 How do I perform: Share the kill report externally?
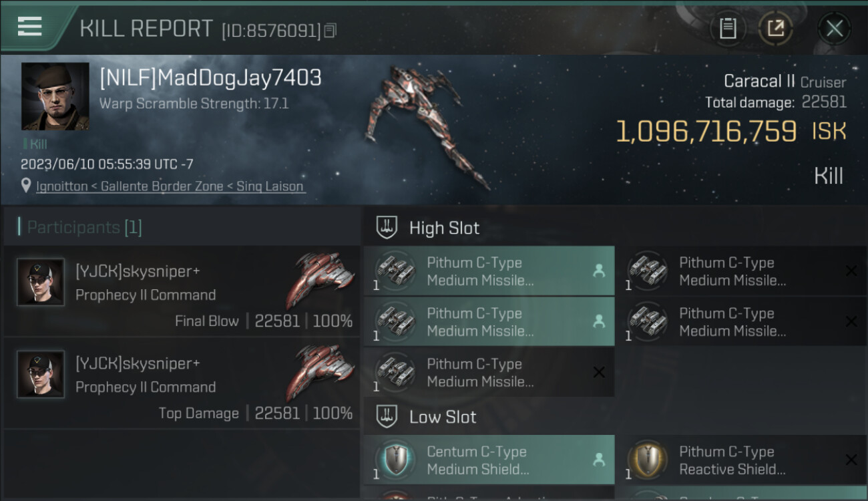coord(775,28)
